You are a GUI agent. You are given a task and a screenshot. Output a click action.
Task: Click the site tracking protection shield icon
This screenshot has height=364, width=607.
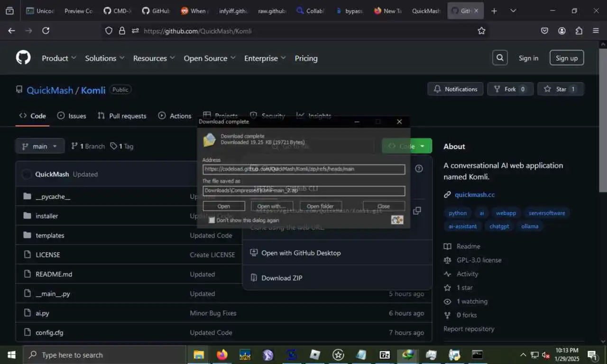pyautogui.click(x=109, y=31)
